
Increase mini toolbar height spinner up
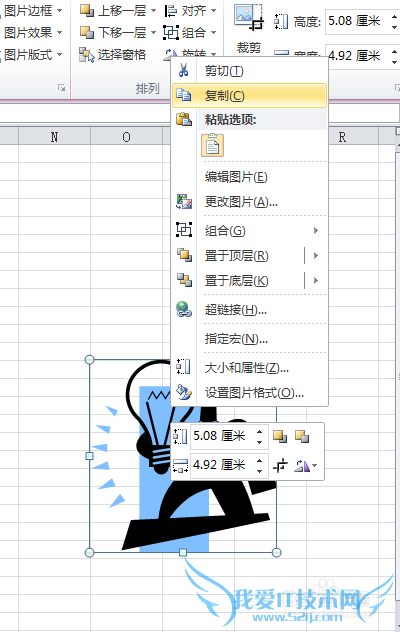(260, 431)
